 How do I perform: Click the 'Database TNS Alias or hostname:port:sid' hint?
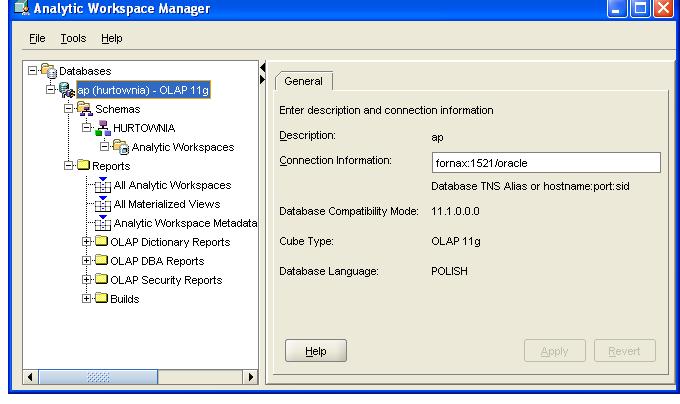(x=530, y=186)
